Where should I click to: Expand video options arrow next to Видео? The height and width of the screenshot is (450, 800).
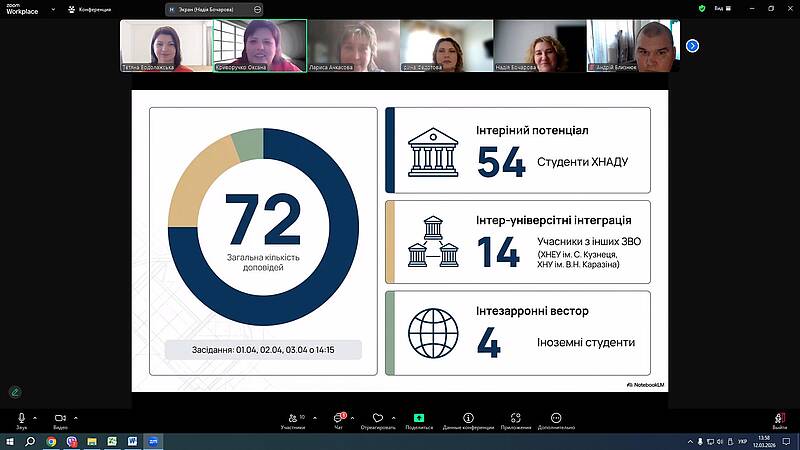(75, 417)
